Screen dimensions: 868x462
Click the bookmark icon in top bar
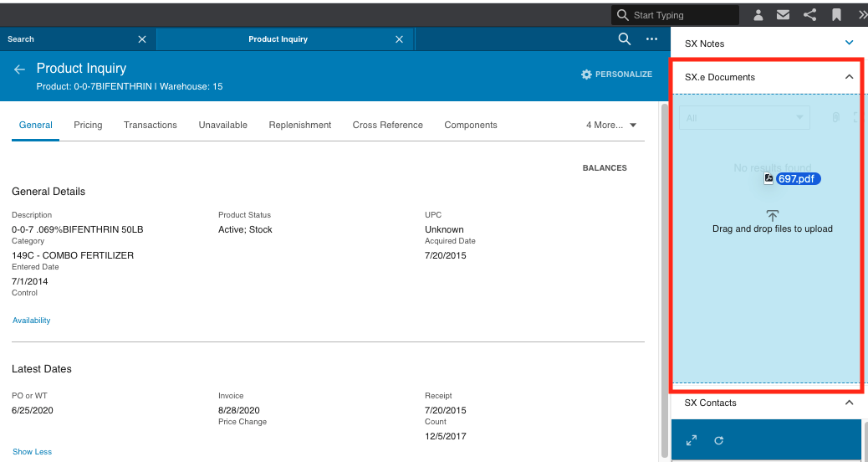[836, 15]
